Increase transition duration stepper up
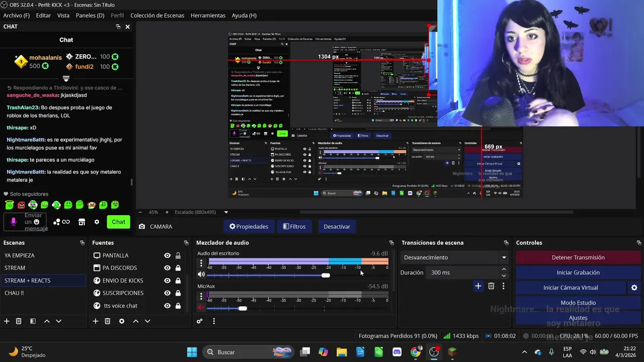Viewport: 644px width, 362px height. click(x=504, y=269)
